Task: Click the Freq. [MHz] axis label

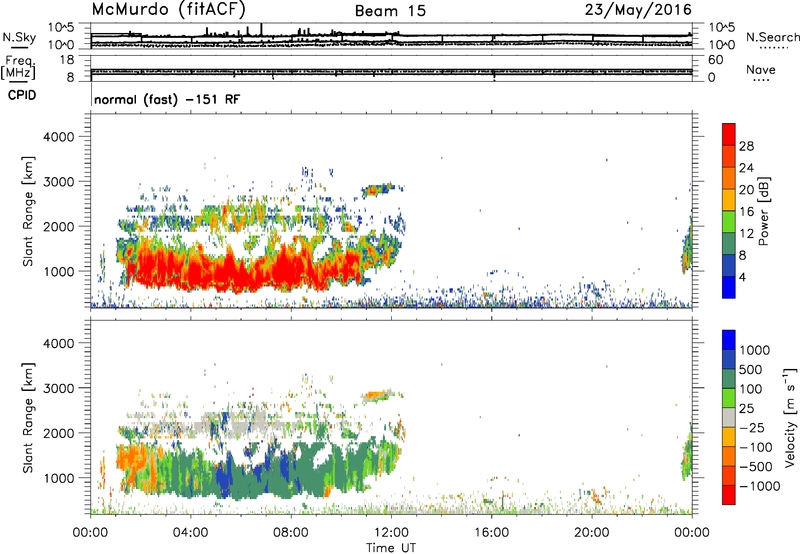Action: point(20,67)
